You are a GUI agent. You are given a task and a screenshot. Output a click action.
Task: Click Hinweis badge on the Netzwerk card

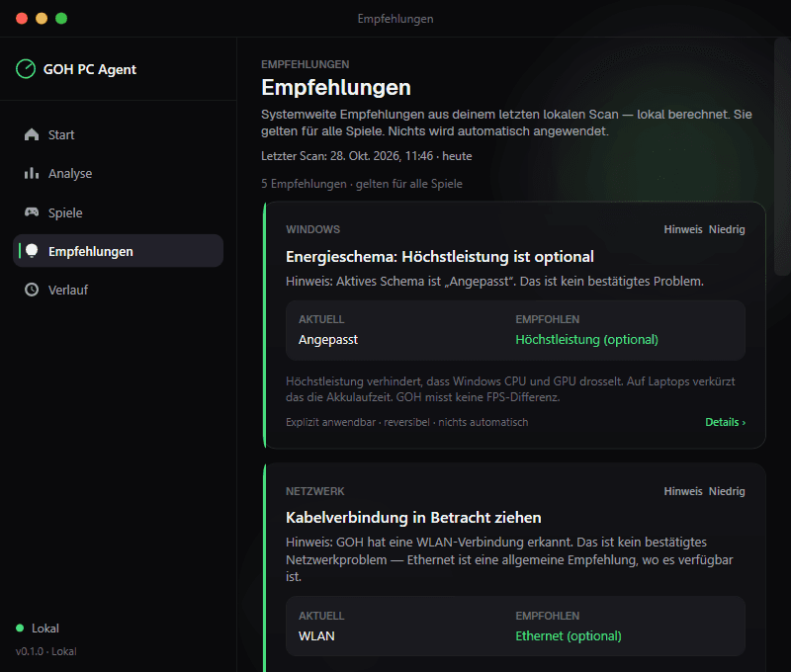[683, 491]
